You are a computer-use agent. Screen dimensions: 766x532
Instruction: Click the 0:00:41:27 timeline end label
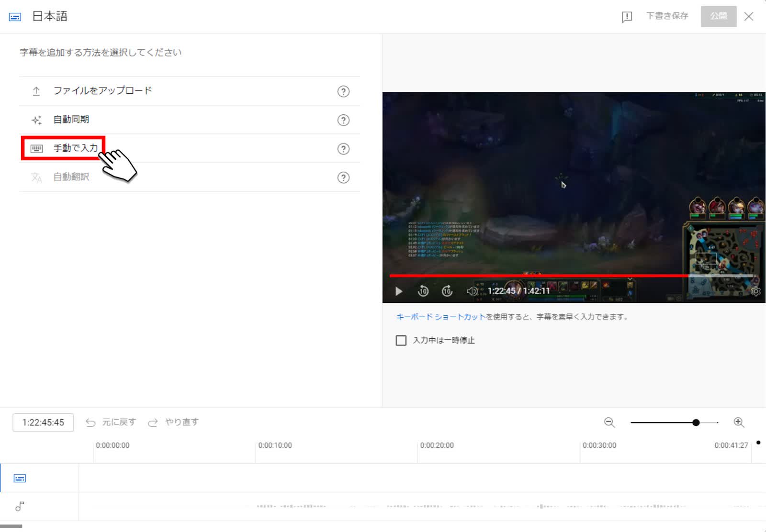click(731, 445)
